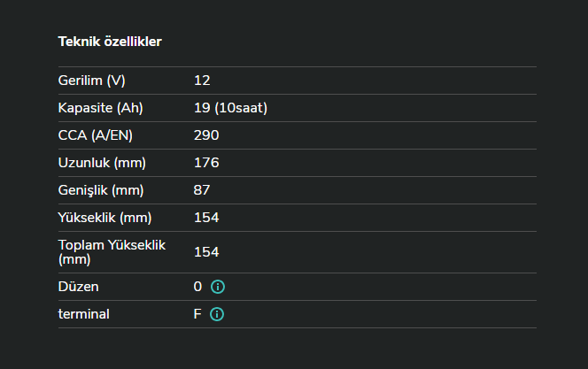This screenshot has height=369, width=588.
Task: Click the CCA value 290
Action: 206,135
